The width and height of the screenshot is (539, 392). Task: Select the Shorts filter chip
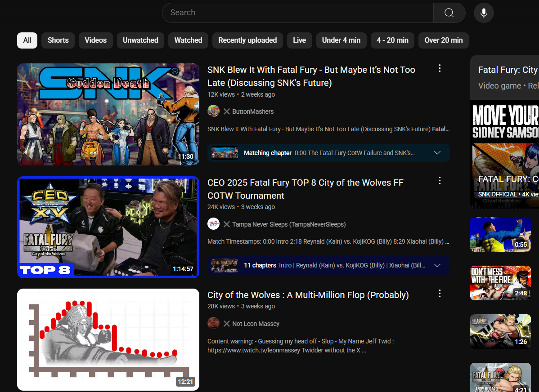(x=58, y=40)
